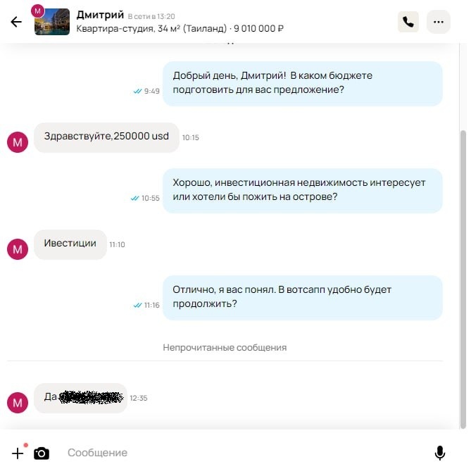Open the three-dots more options menu

pos(439,22)
